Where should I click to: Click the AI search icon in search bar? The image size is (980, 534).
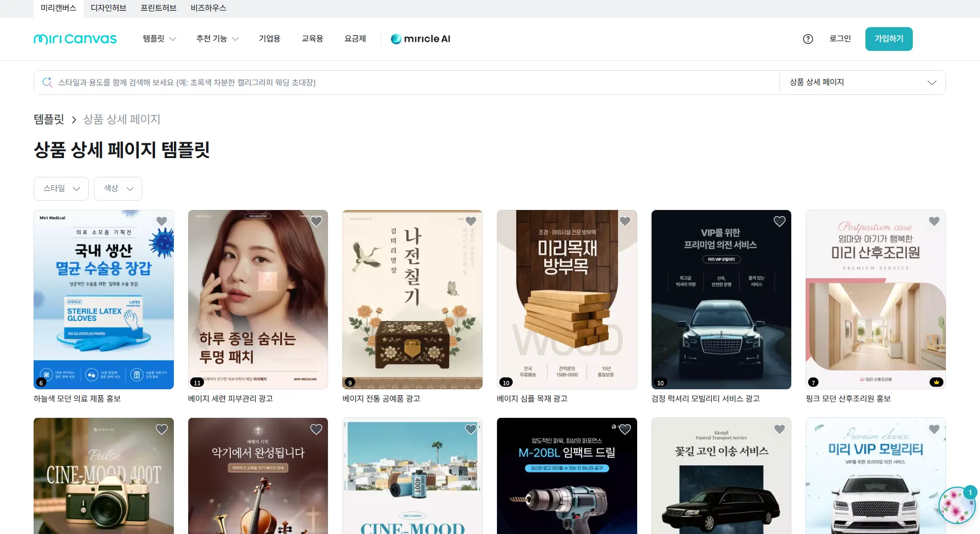tap(47, 82)
